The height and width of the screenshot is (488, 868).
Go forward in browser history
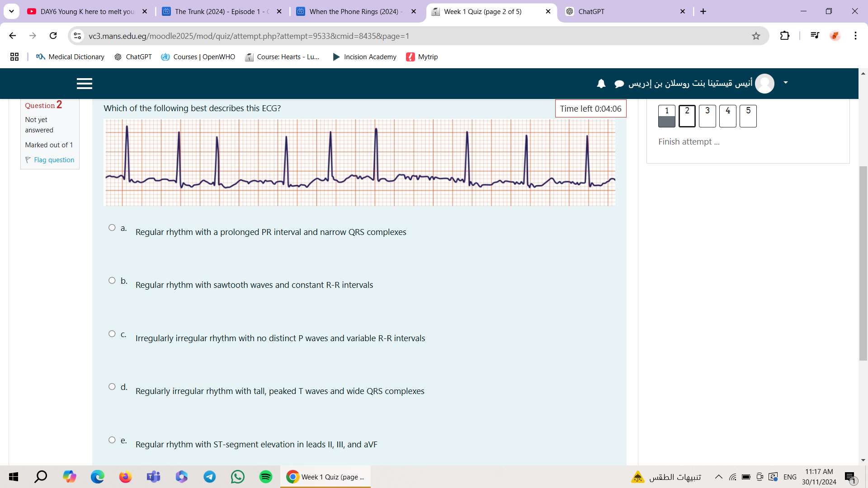click(33, 36)
